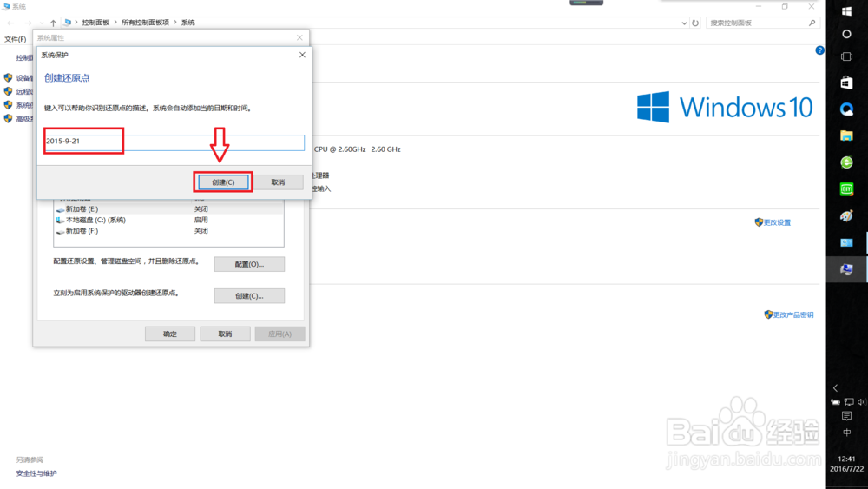Click the 配置(O)... button
This screenshot has width=868, height=489.
click(250, 264)
